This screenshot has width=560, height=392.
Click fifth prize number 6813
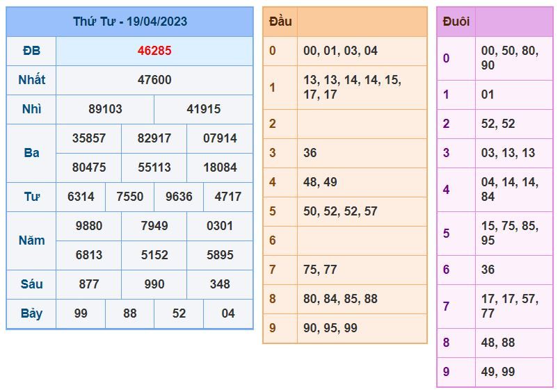tap(89, 255)
